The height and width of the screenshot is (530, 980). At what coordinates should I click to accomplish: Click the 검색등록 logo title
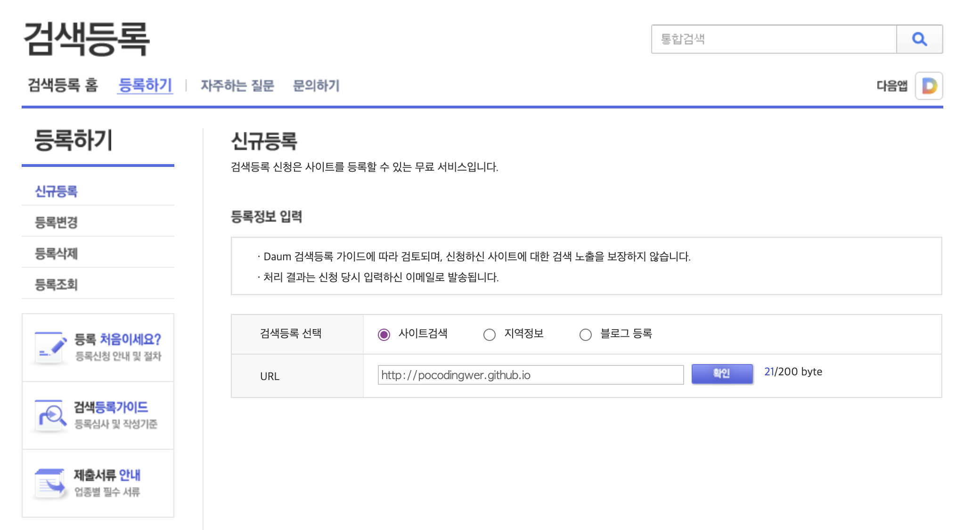click(87, 40)
